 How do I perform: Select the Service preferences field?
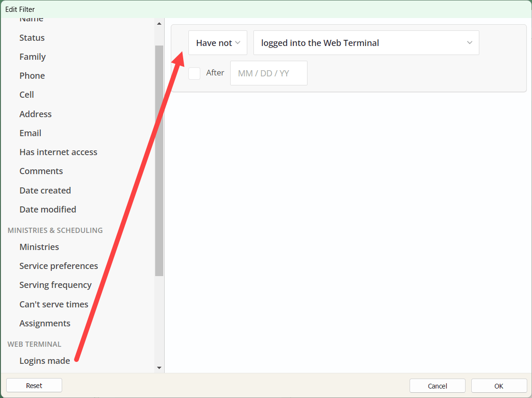(x=58, y=266)
